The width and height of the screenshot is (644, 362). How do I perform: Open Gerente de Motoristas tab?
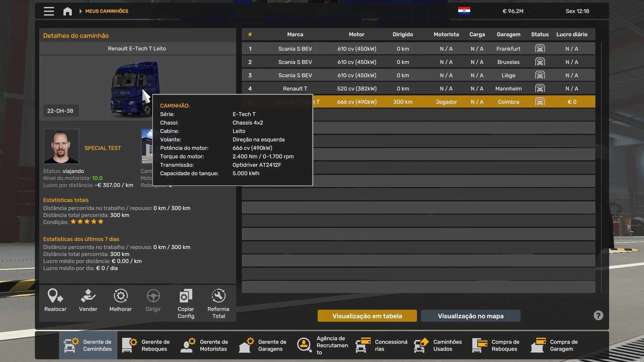[x=205, y=345]
